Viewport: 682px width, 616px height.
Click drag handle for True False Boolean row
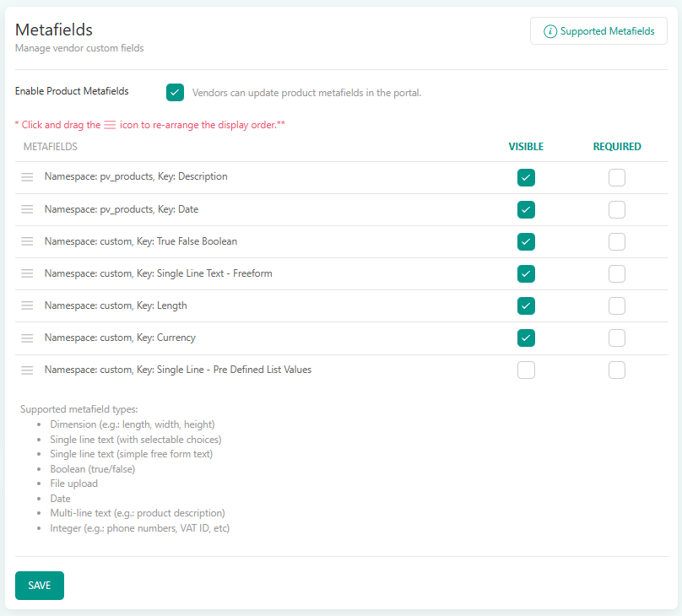click(27, 241)
